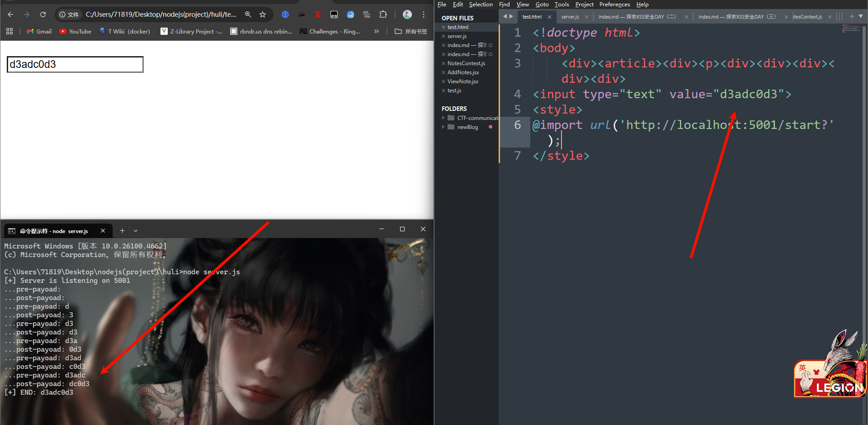
Task: Open the GitZip extension icon
Action: [367, 14]
